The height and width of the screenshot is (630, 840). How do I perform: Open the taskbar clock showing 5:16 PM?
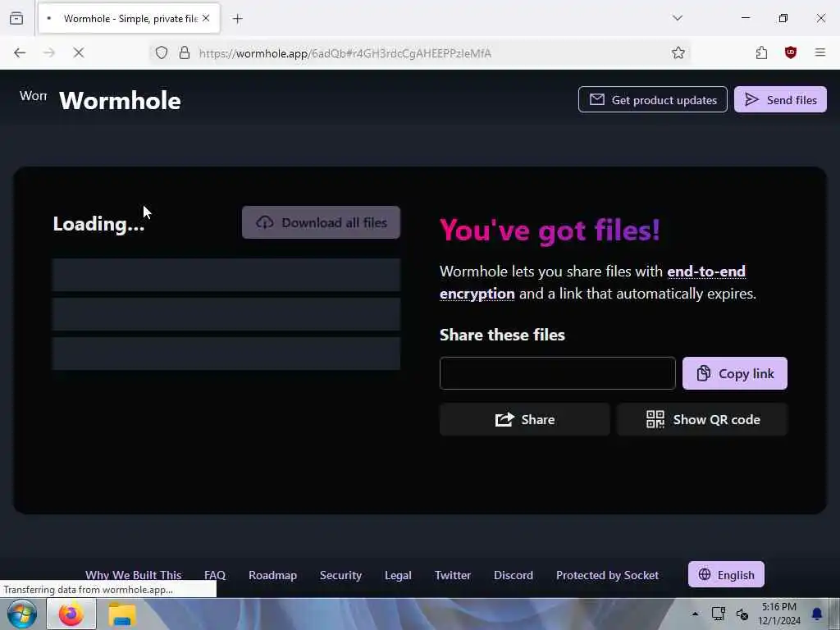pyautogui.click(x=779, y=614)
